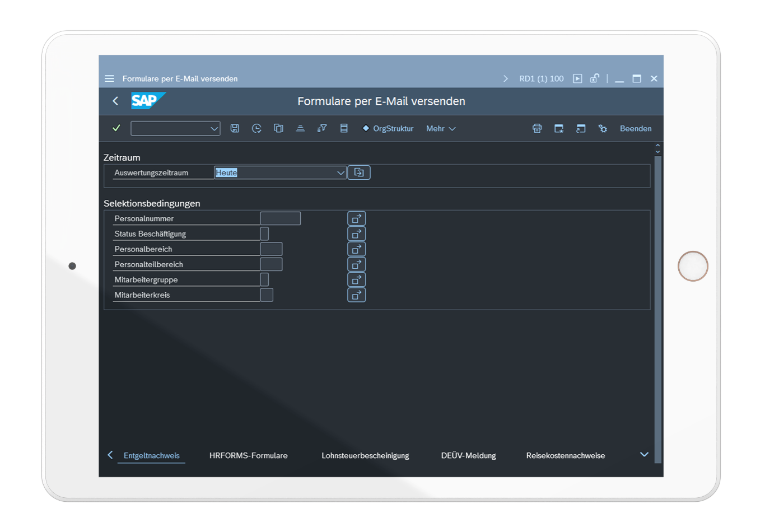The width and height of the screenshot is (765, 532).
Task: Click the copy/get variant icon
Action: (278, 128)
